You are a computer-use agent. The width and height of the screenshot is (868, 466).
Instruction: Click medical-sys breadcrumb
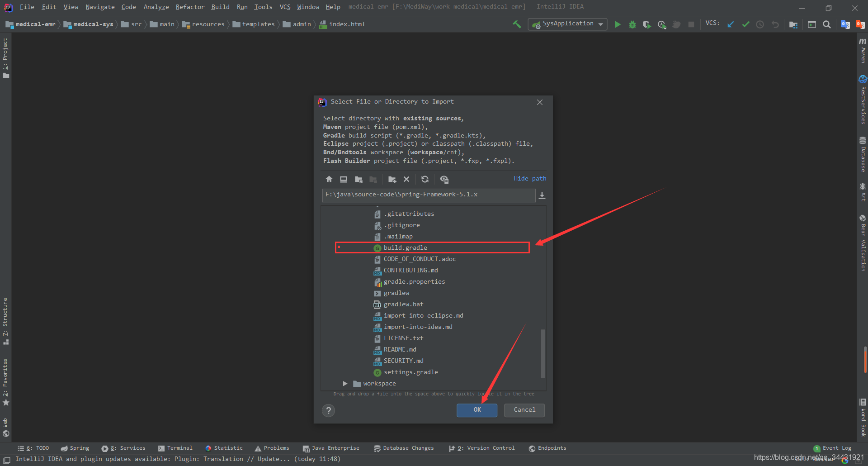[x=89, y=24]
